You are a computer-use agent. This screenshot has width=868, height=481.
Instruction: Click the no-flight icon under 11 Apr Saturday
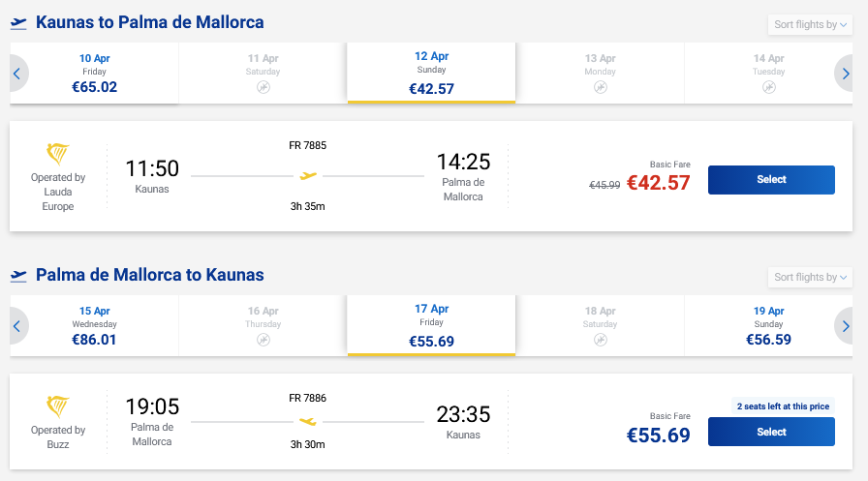[x=263, y=88]
